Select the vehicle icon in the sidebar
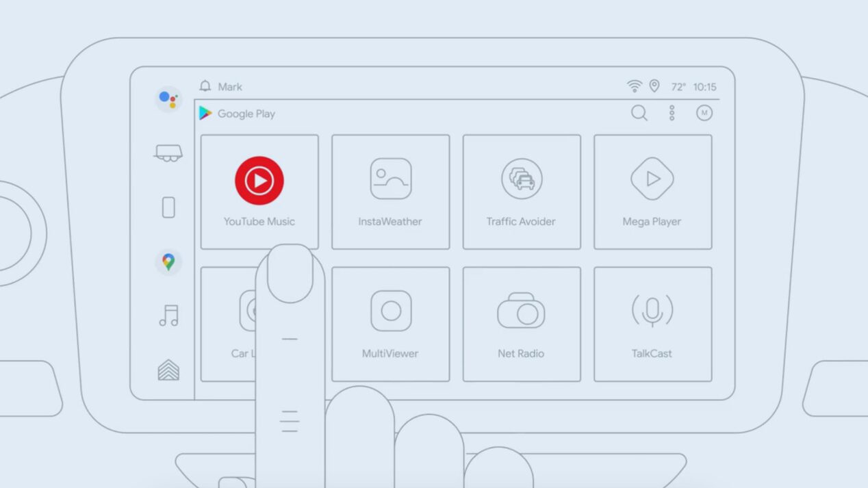868x488 pixels. [x=168, y=153]
